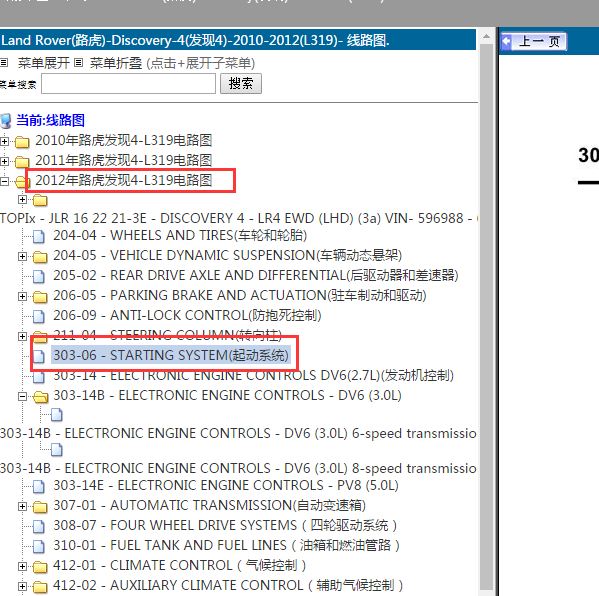Select 412-01 CLIMATE CONTROL label
Viewport: 599px width, 596px height.
tap(180, 565)
